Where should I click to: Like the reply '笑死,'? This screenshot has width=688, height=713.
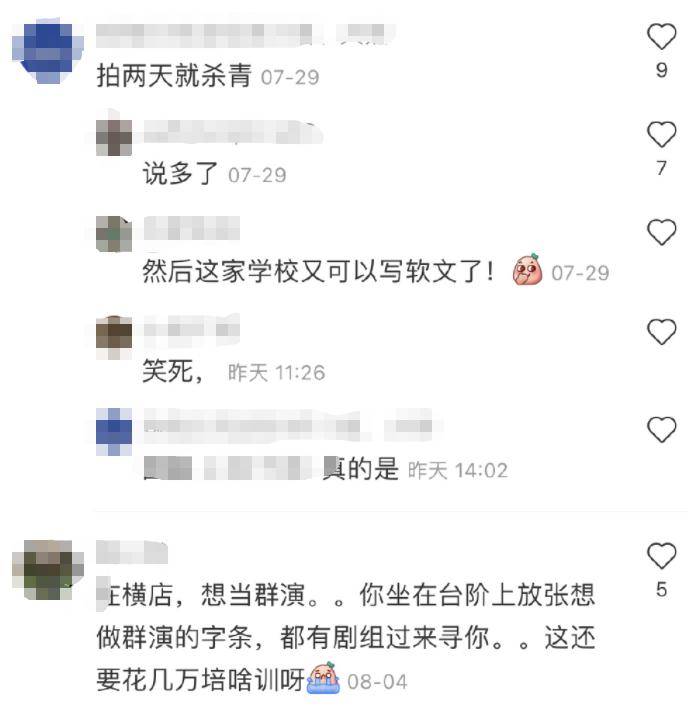coord(661,331)
